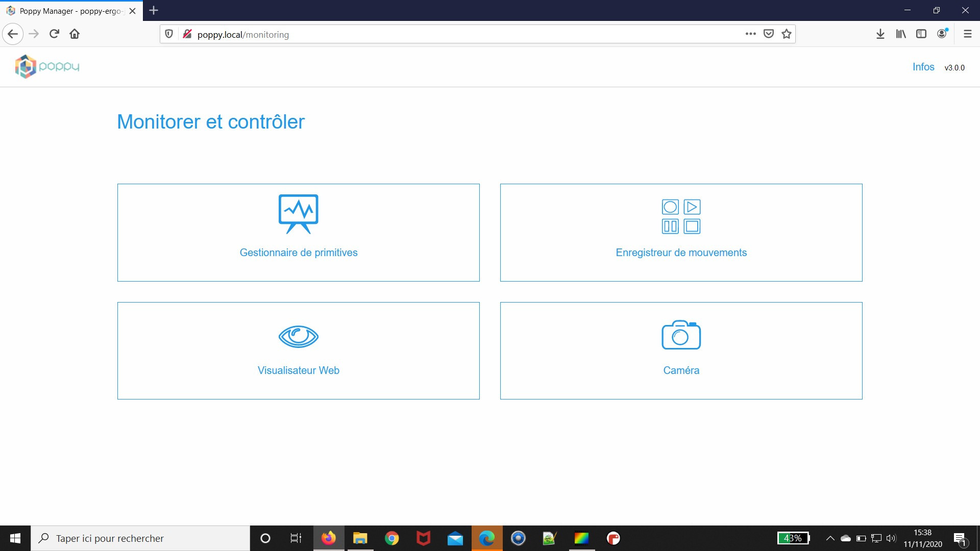Switch to Firefox in the taskbar

329,538
